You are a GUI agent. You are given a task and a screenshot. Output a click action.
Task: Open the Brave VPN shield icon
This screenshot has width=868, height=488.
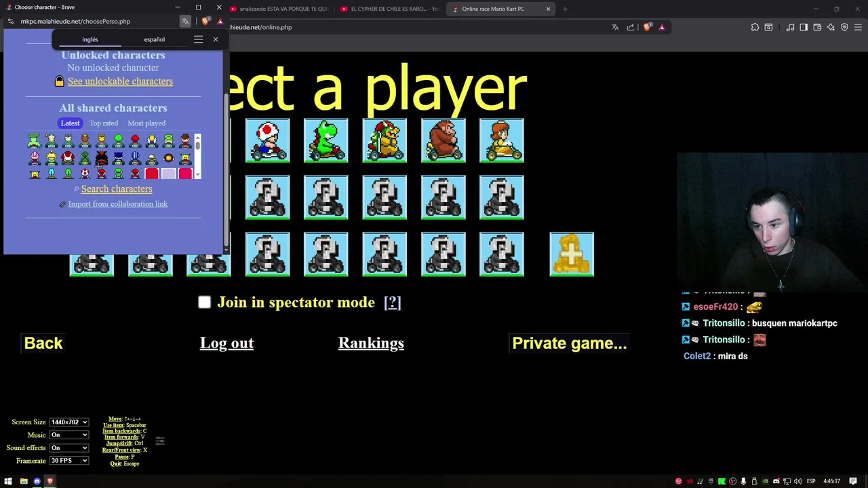(844, 27)
